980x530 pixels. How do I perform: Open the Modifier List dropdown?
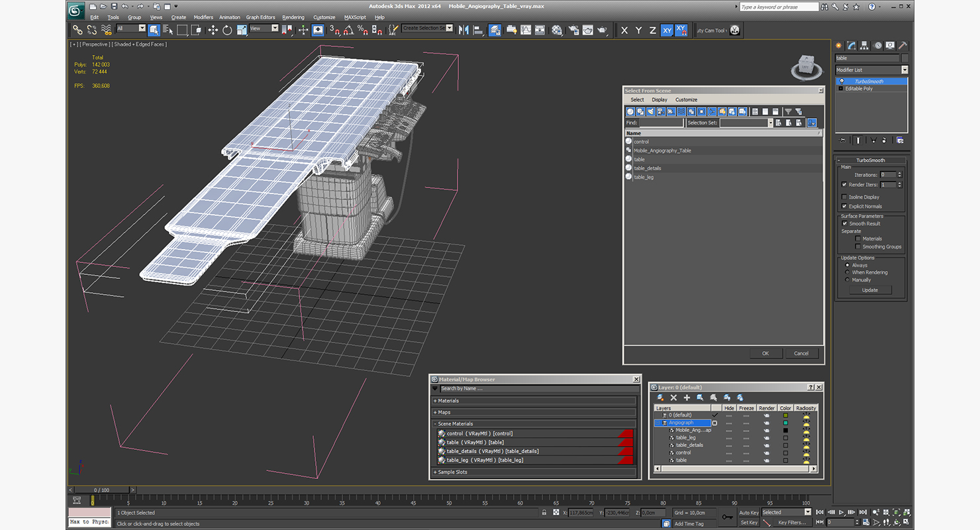(871, 70)
